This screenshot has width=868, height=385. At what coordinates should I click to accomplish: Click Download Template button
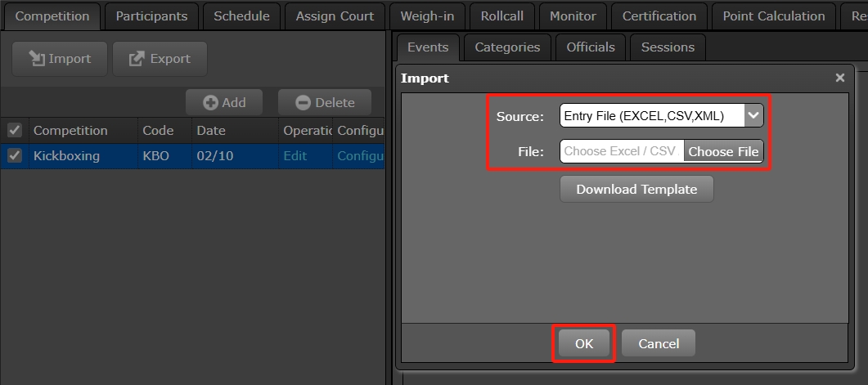click(x=636, y=189)
